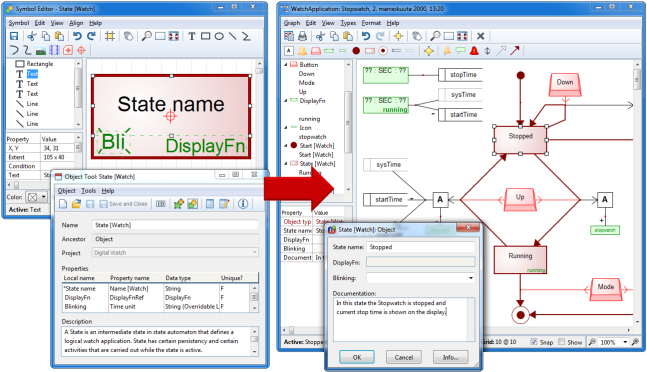Image resolution: width=647 pixels, height=372 pixels.
Task: Select the dark red arrow relationship icon
Action: [515, 51]
